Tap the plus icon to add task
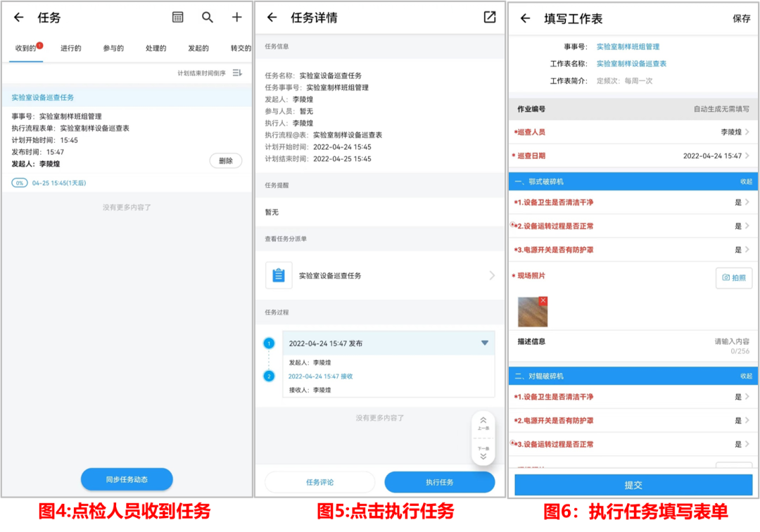The height and width of the screenshot is (532, 760). coord(237,18)
